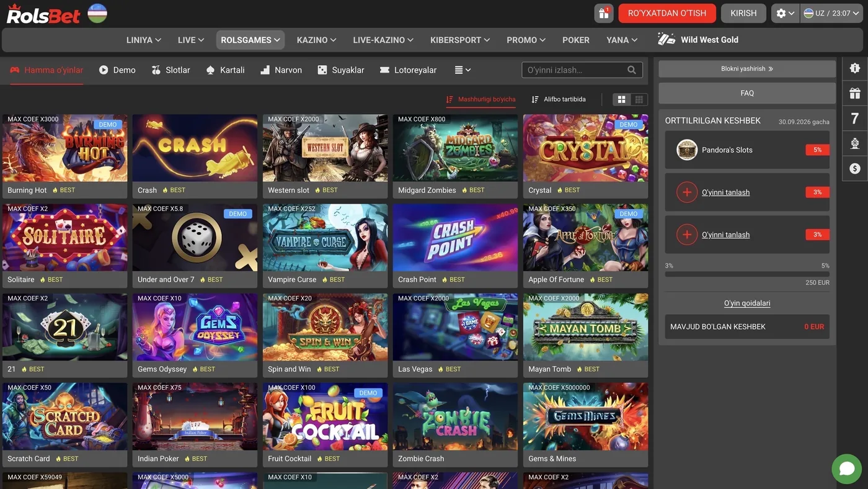
Task: Open the info icon in right sidebar
Action: [855, 68]
